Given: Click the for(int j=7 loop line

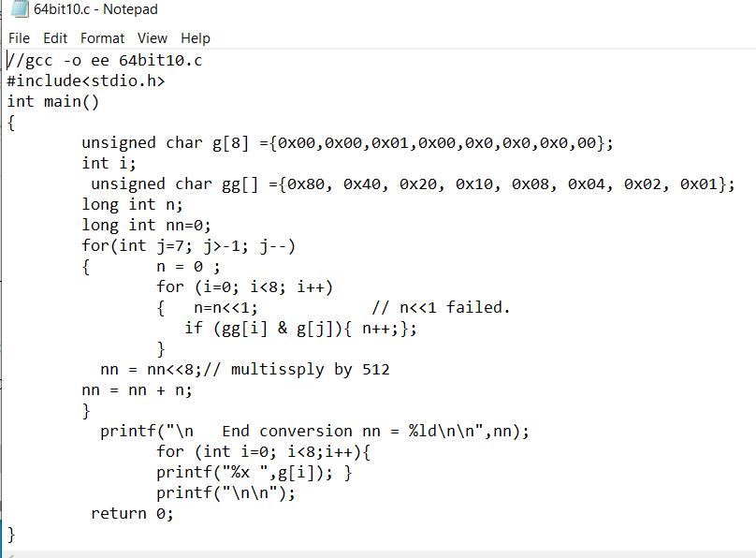Looking at the screenshot, I should (188, 246).
